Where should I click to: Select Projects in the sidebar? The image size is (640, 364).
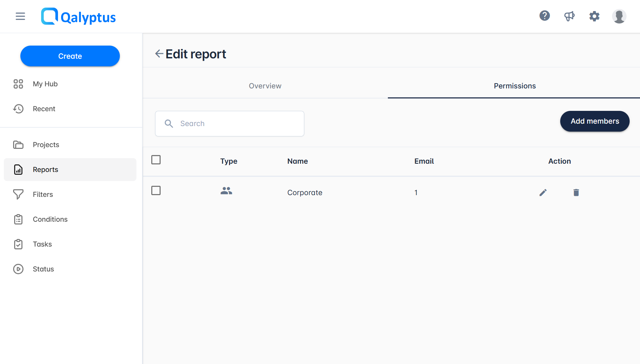click(46, 145)
